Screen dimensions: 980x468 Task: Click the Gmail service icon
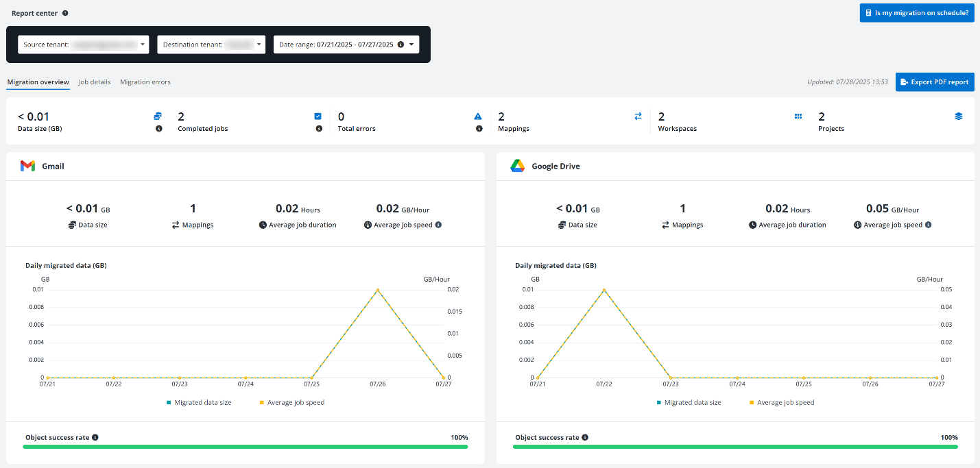[27, 165]
